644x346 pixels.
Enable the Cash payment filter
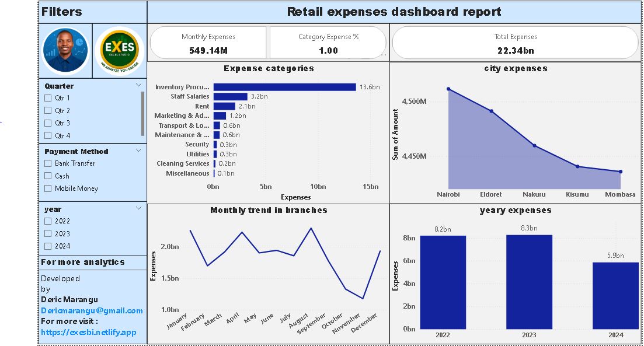[47, 176]
